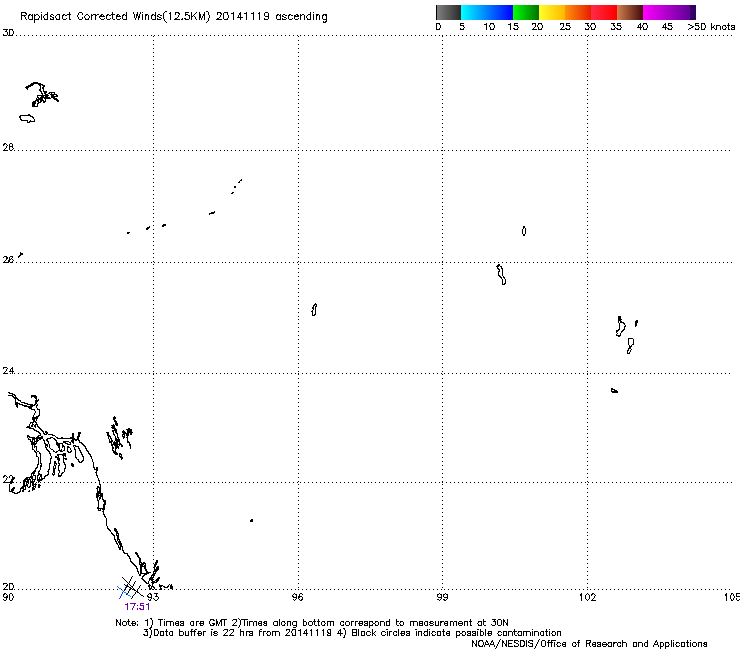The height and width of the screenshot is (650, 740).
Task: Select the '45' legend scale value
Action: (x=667, y=27)
